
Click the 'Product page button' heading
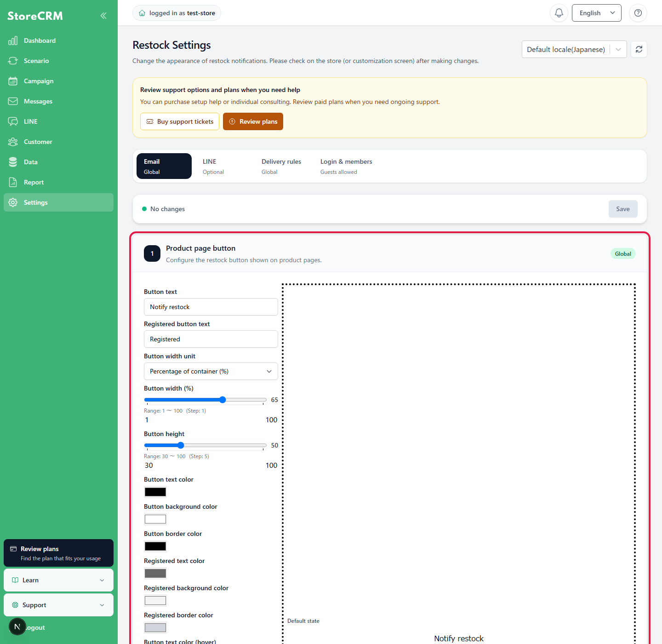pos(201,248)
